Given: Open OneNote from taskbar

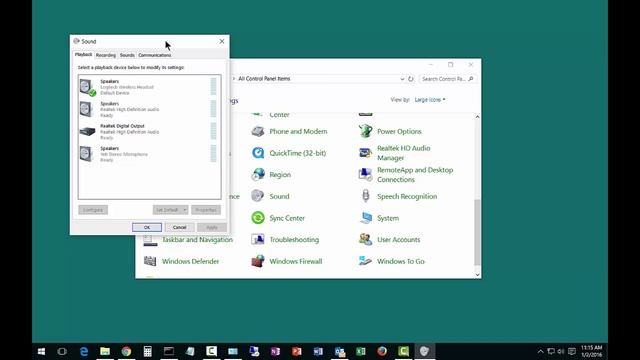Looking at the screenshot, I should (x=275, y=351).
